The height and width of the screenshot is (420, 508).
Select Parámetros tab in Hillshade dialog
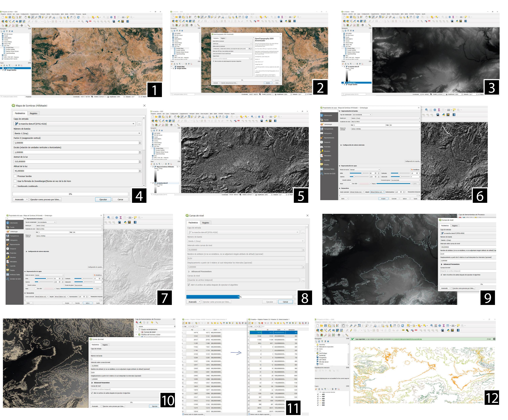pos(20,113)
